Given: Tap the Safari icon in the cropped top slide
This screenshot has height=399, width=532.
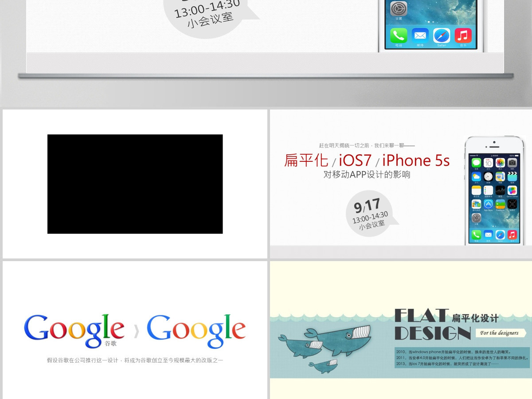Looking at the screenshot, I should (x=442, y=35).
